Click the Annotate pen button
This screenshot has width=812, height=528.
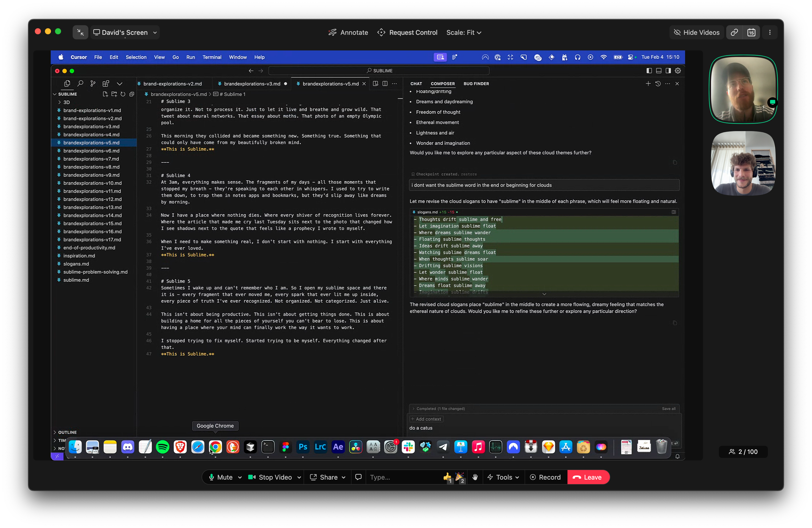[x=348, y=32]
